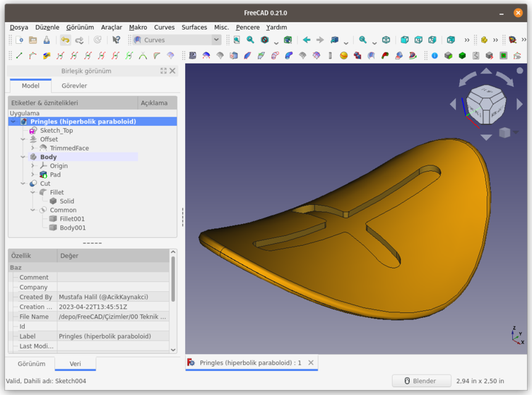Open the Surfaces menu

[x=194, y=27]
